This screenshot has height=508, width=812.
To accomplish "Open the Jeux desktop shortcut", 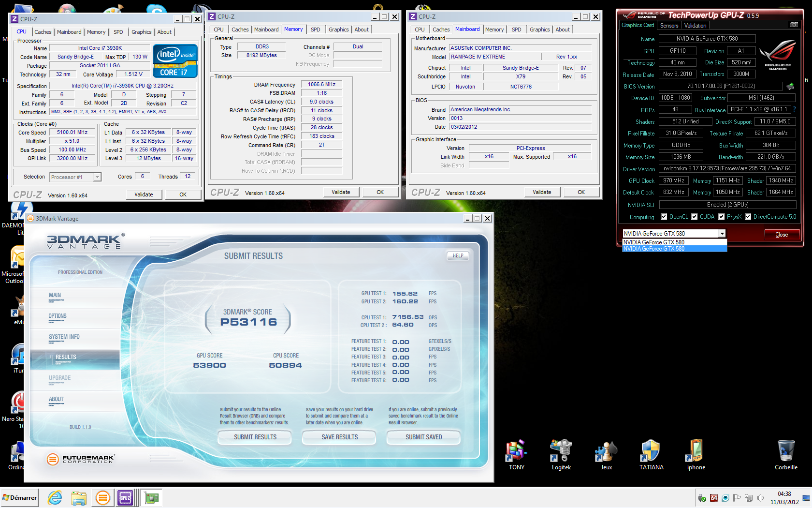I will [x=606, y=455].
